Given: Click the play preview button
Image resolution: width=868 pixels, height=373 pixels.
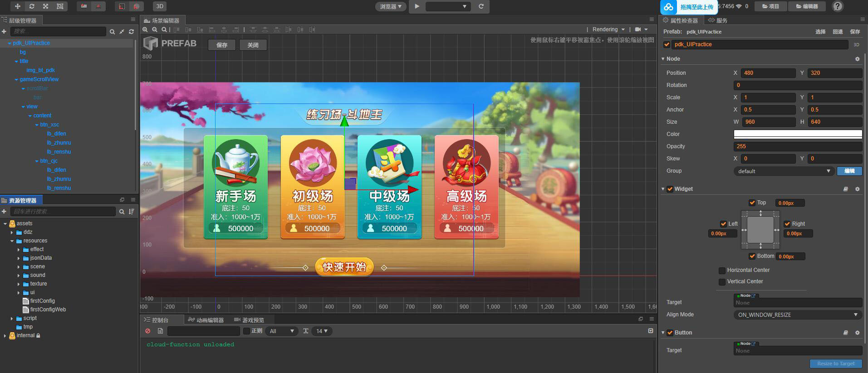Looking at the screenshot, I should [417, 6].
